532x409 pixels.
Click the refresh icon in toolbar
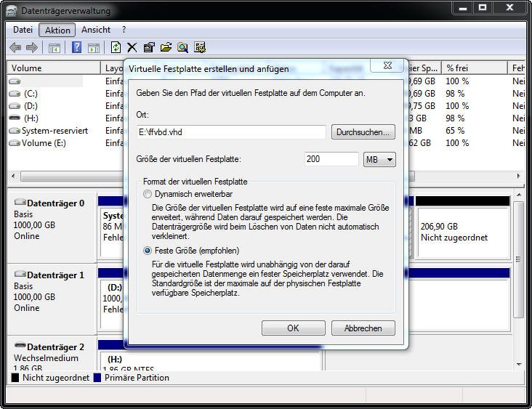pos(116,48)
